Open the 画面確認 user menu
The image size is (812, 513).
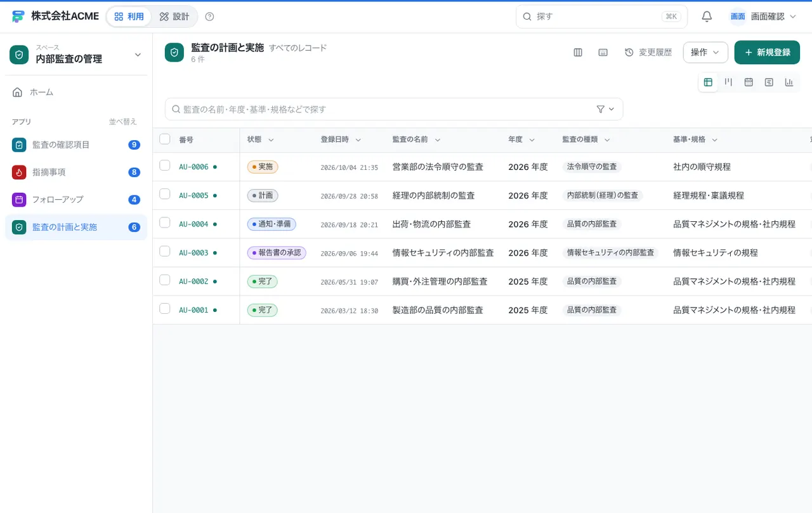763,16
